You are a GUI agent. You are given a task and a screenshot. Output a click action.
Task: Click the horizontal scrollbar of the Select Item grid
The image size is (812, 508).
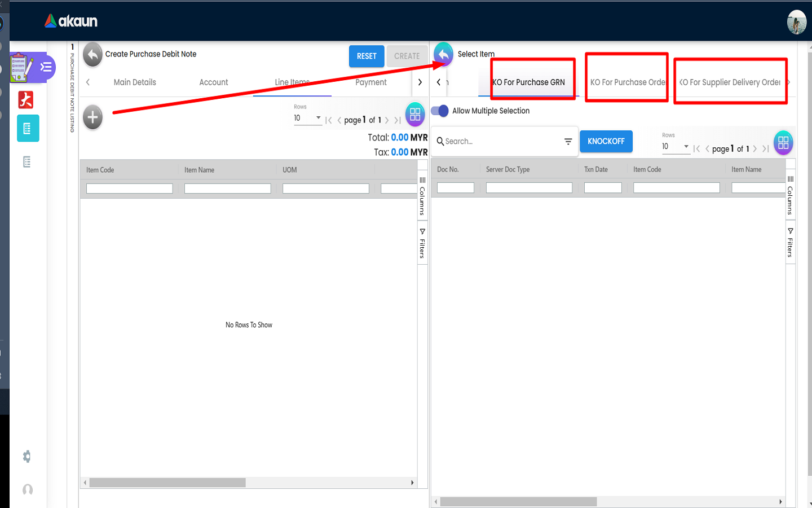point(518,502)
